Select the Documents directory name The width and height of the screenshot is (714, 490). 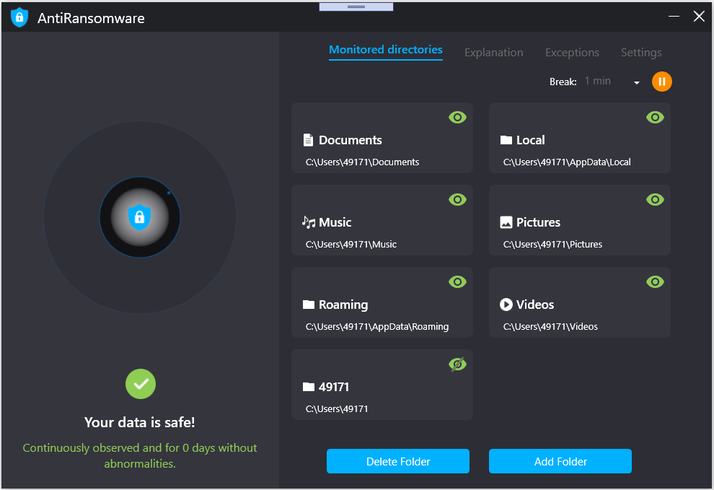(350, 140)
